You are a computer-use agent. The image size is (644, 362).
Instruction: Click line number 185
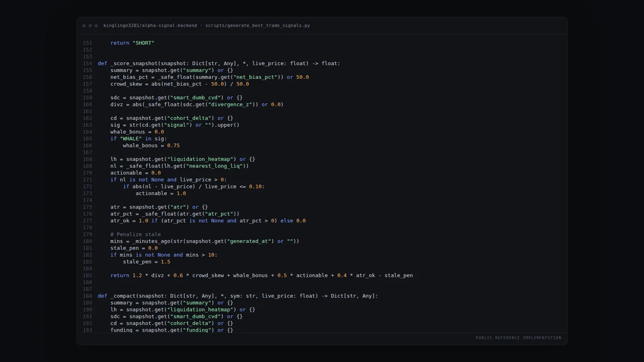[x=87, y=276]
